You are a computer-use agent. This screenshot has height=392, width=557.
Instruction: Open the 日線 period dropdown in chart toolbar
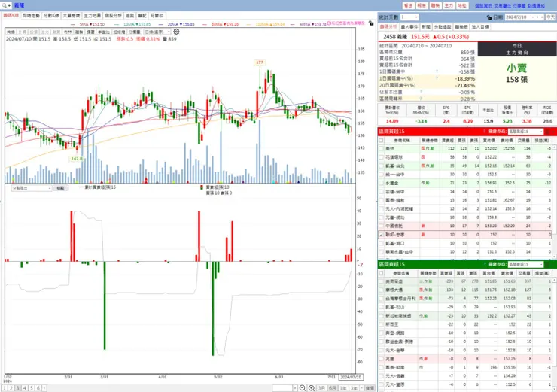(157, 32)
